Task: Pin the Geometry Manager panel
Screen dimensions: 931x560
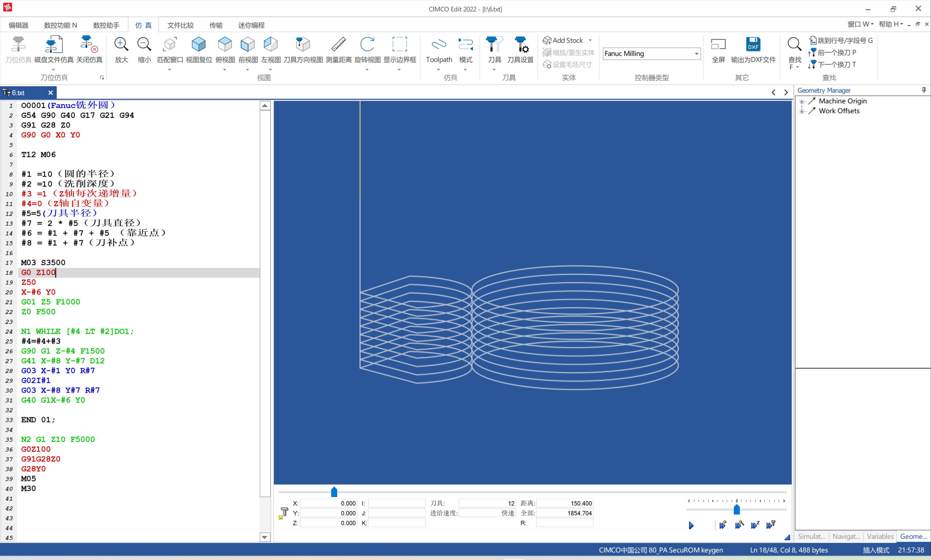Action: pyautogui.click(x=923, y=90)
